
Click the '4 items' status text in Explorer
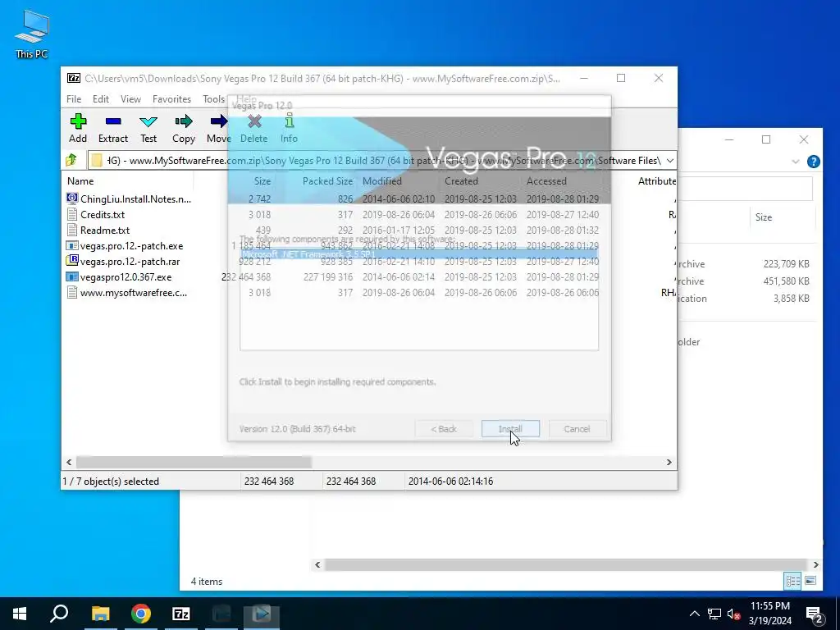(206, 582)
